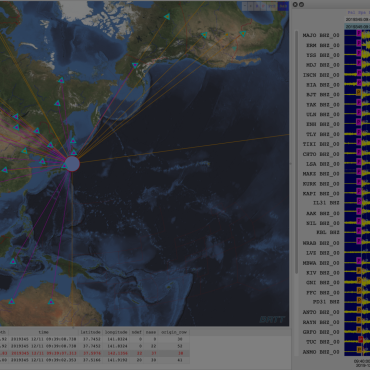Sort the origin table by the time column
Screen dimensions: 370x370
(44, 332)
